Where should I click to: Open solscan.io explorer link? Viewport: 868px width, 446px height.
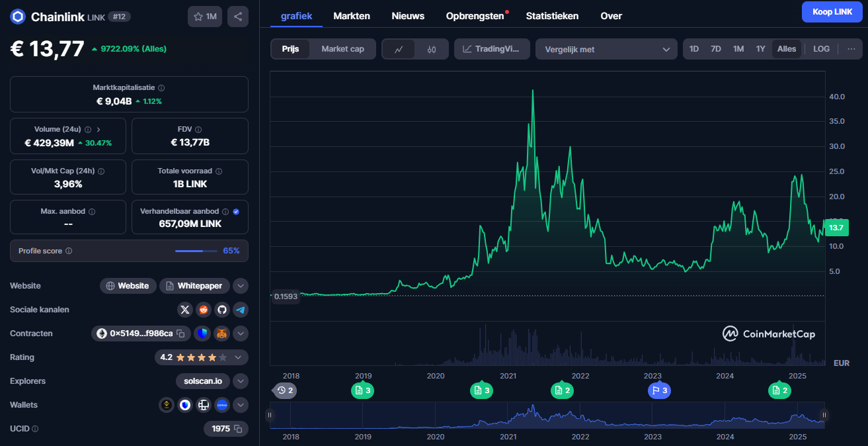click(203, 381)
